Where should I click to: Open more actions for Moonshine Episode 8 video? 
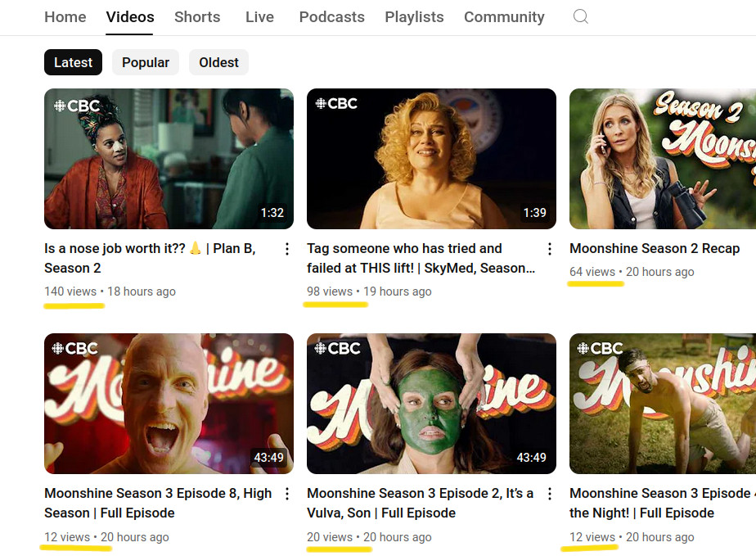tap(287, 494)
